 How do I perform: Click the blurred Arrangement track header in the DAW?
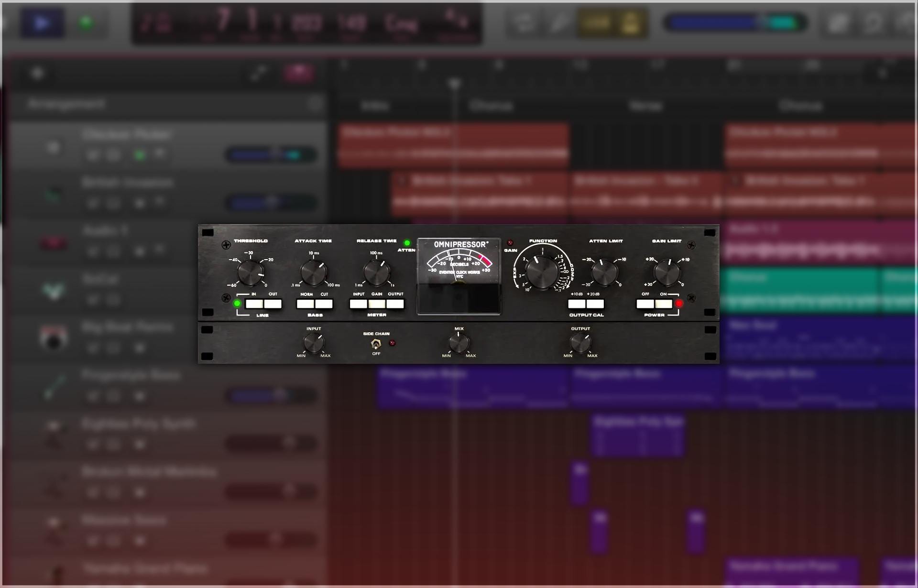167,104
